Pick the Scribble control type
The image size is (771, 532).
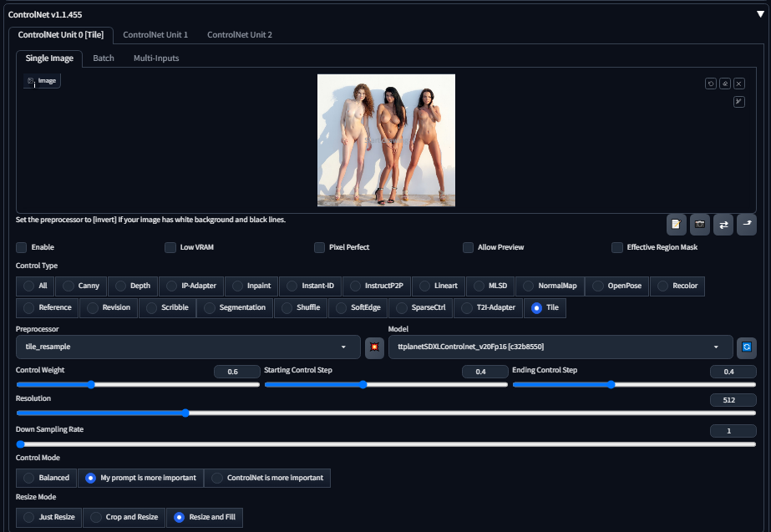point(167,308)
